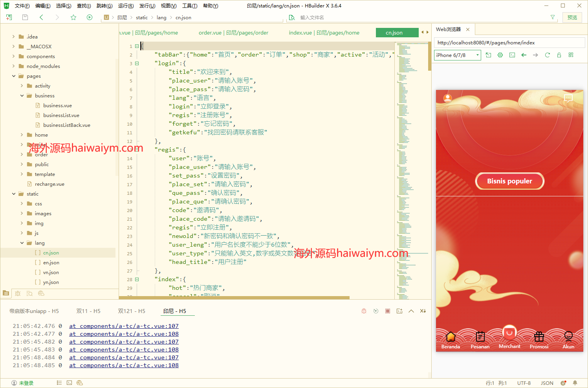
Task: Click the red stop icon in console
Action: (388, 311)
